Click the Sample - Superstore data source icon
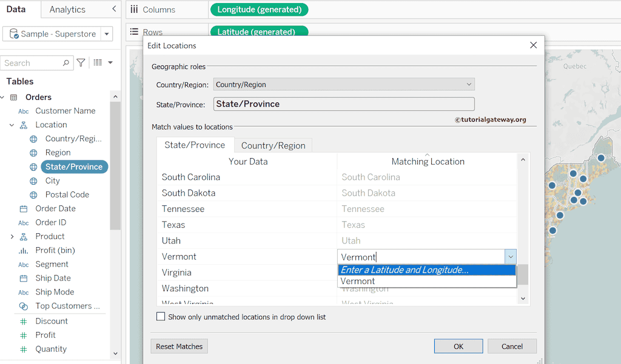 coord(13,34)
